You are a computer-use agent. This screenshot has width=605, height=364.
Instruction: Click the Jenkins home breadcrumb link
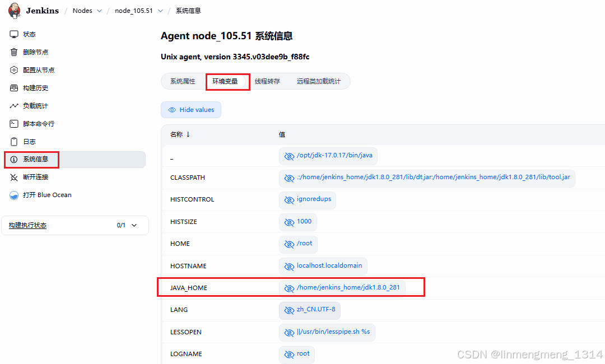click(43, 11)
